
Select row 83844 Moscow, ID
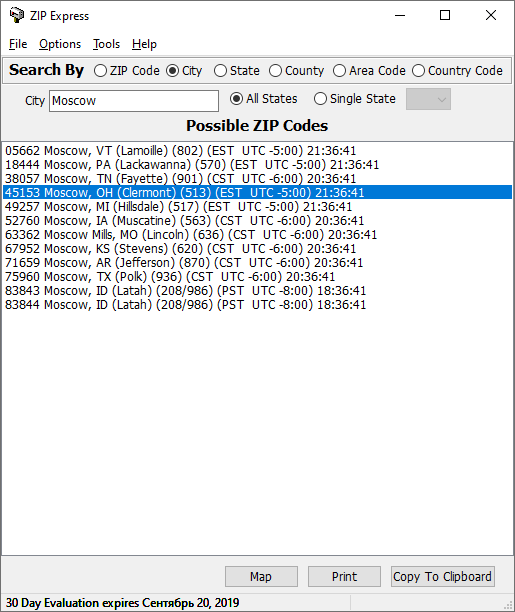coord(257,304)
